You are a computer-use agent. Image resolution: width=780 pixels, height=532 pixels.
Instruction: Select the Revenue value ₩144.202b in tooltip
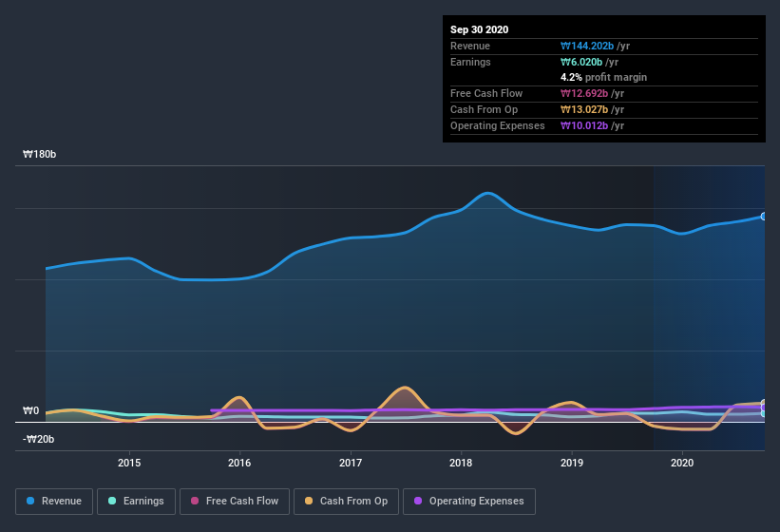click(x=593, y=46)
